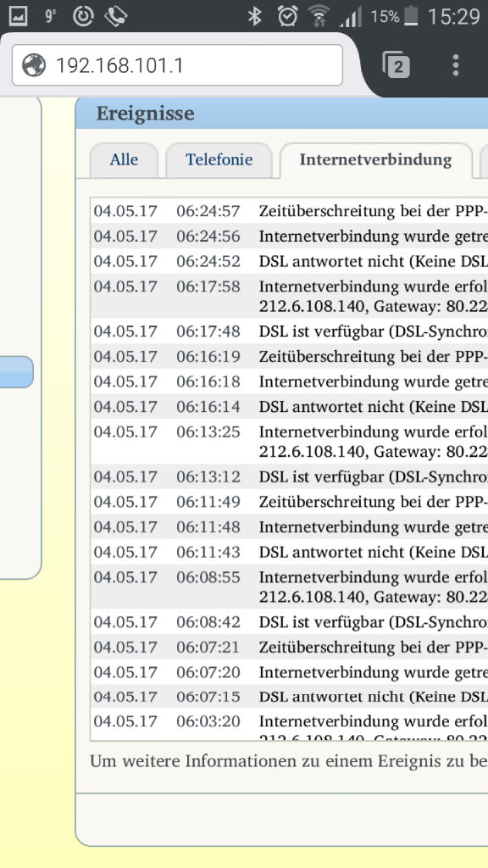The height and width of the screenshot is (868, 488).
Task: Select the event logged at 06:24:52
Action: [x=290, y=261]
